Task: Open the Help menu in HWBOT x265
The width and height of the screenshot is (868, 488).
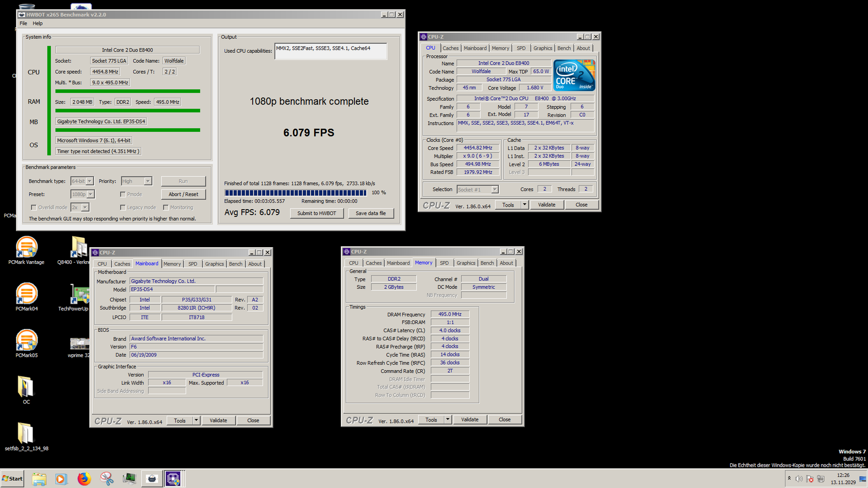Action: coord(38,23)
